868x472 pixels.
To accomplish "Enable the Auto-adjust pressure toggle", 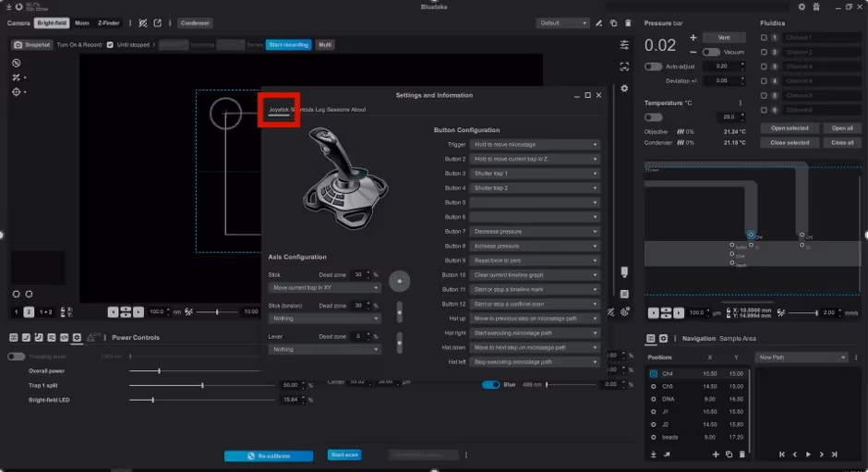I will (653, 67).
